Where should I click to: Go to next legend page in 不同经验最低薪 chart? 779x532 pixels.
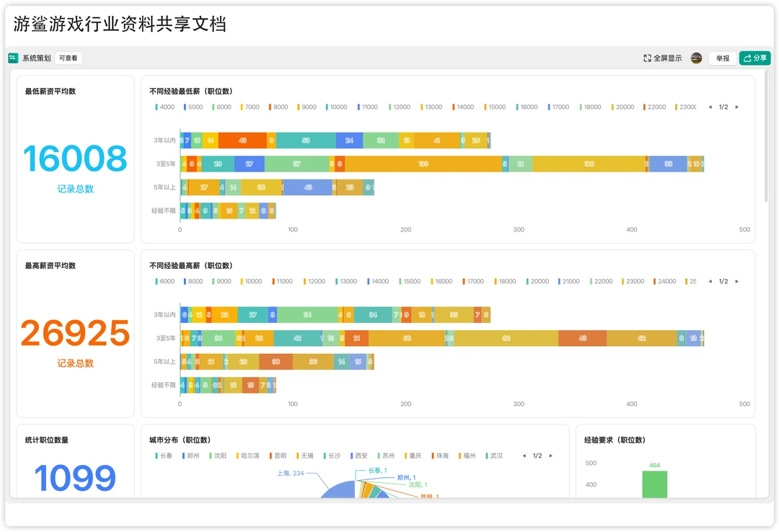click(736, 107)
